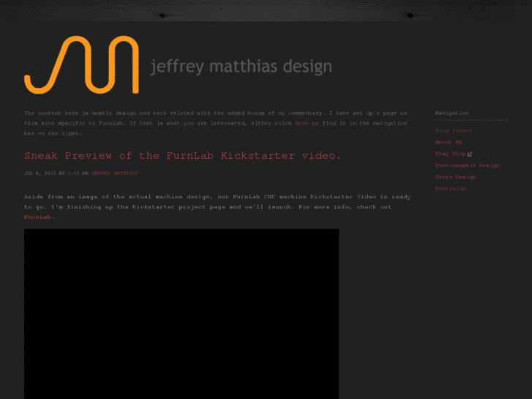The height and width of the screenshot is (399, 532).
Task: Click the paragraph starting 'The content here'
Action: coord(216,123)
